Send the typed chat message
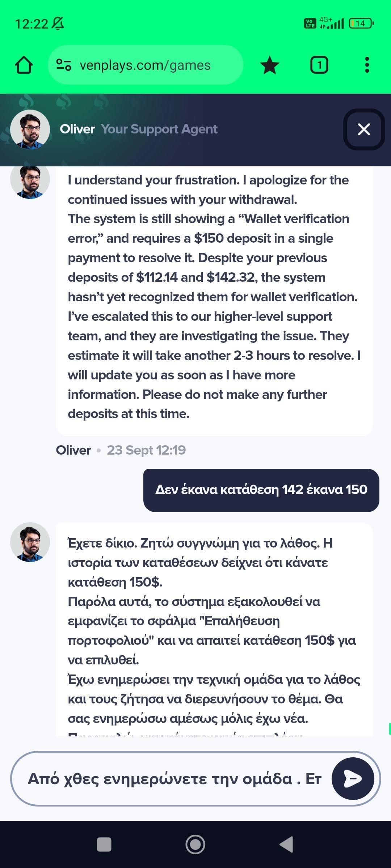The height and width of the screenshot is (868, 391). [x=353, y=778]
